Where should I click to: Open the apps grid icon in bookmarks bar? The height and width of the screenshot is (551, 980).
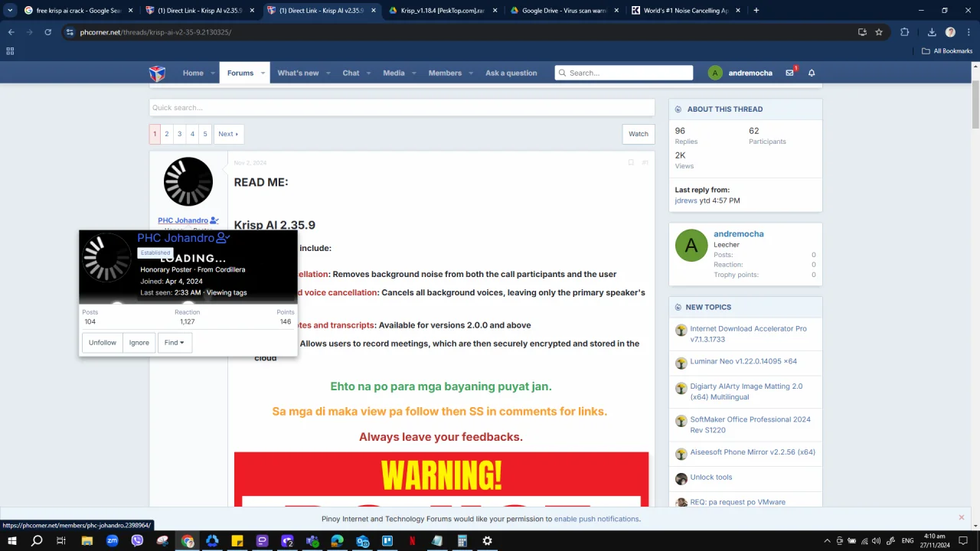pyautogui.click(x=10, y=51)
